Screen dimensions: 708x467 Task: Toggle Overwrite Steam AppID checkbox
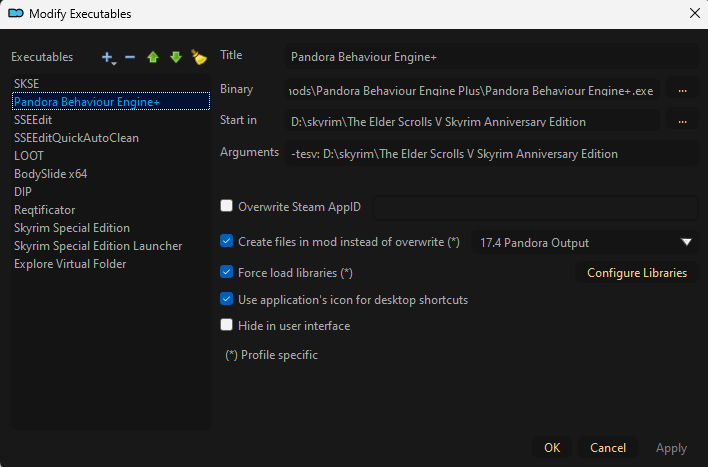click(226, 206)
